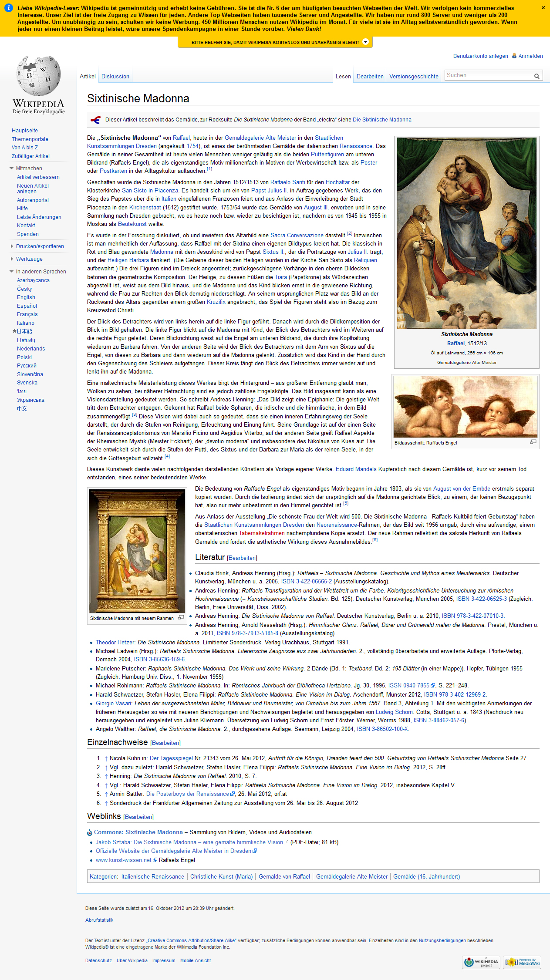Open Kategorien label link
Image resolution: width=550 pixels, height=980 pixels.
pyautogui.click(x=103, y=877)
